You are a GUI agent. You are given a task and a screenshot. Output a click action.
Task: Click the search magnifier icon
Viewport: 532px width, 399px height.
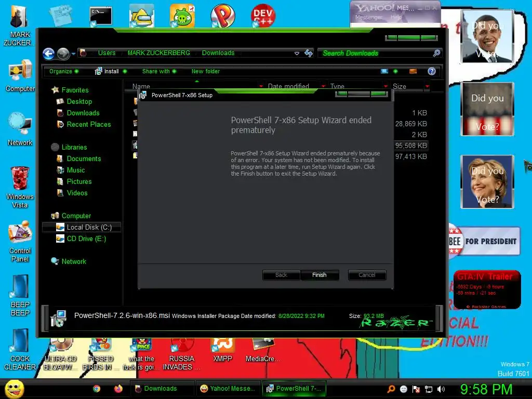click(436, 53)
